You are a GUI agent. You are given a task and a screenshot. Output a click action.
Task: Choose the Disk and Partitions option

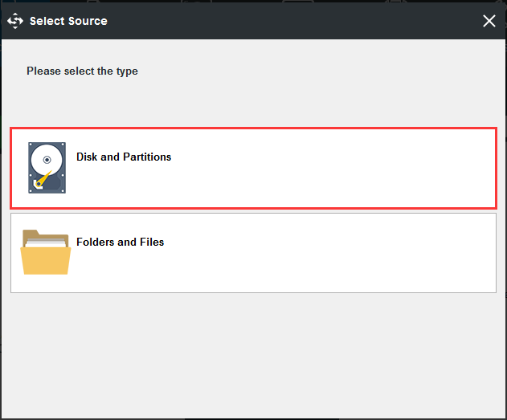pyautogui.click(x=254, y=168)
